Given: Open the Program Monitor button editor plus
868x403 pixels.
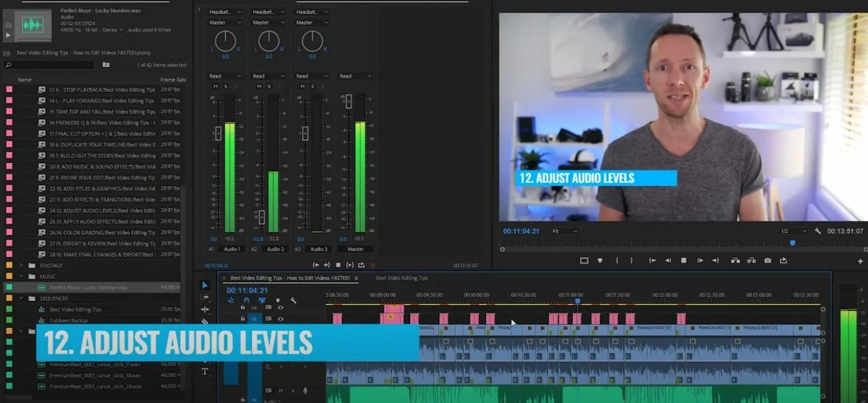Looking at the screenshot, I should point(860,261).
